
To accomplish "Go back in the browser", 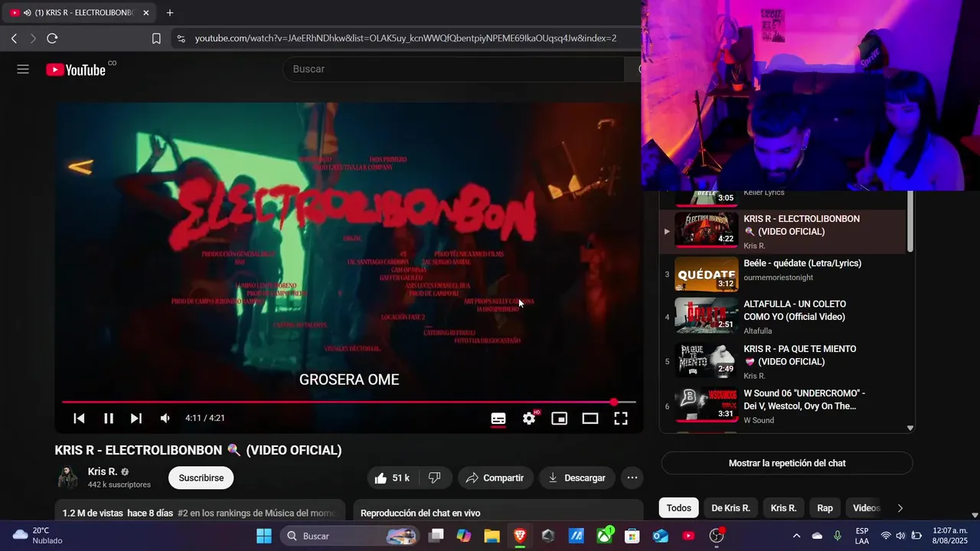I will pos(14,38).
